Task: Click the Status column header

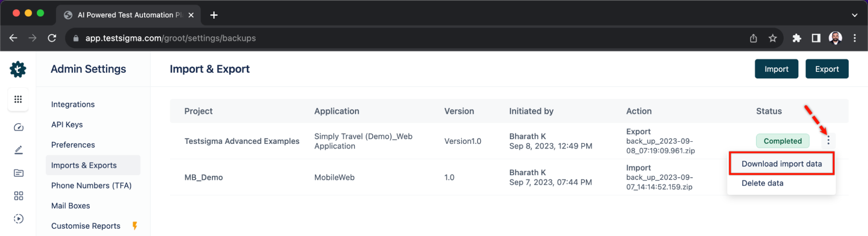Action: (769, 111)
